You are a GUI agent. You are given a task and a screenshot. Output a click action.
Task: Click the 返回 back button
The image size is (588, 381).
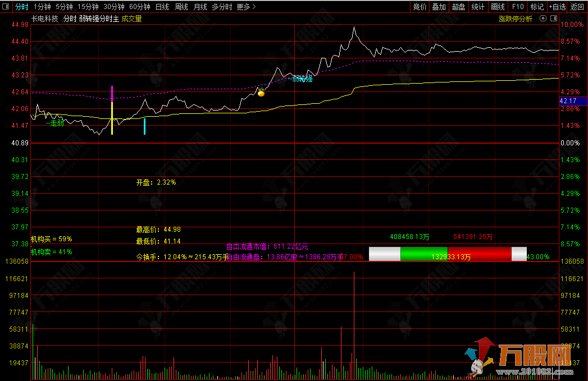click(x=577, y=7)
